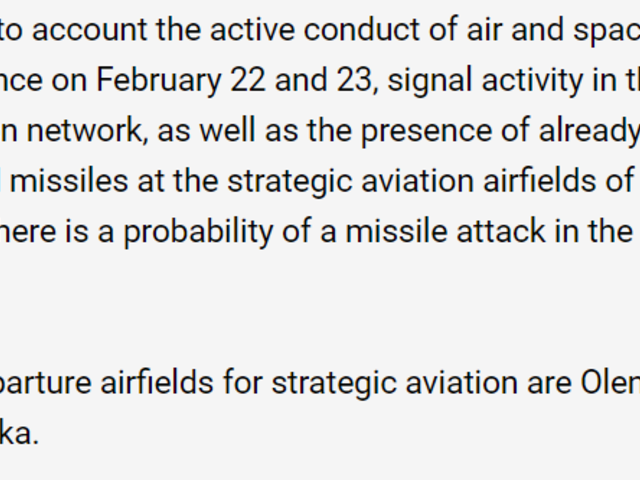Click the word "signal" in the text
Viewport: 640px width, 480px height.
tap(429, 81)
